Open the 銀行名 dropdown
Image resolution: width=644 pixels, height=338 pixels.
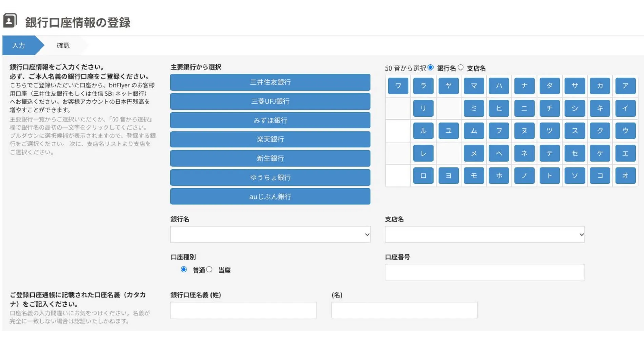click(x=270, y=234)
